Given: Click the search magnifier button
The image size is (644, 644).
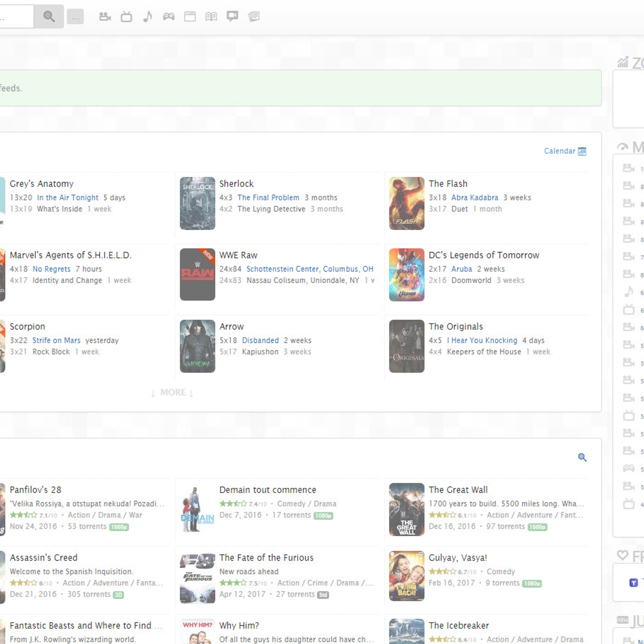Looking at the screenshot, I should point(49,17).
